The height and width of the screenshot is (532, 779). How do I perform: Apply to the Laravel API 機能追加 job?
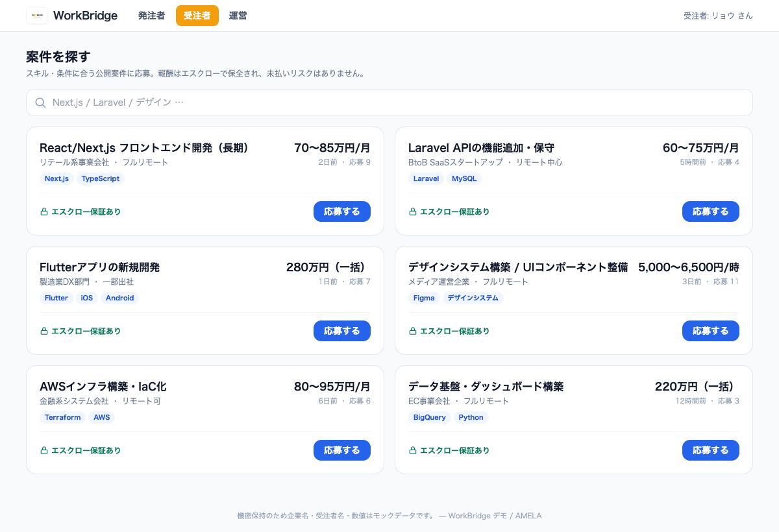[711, 212]
